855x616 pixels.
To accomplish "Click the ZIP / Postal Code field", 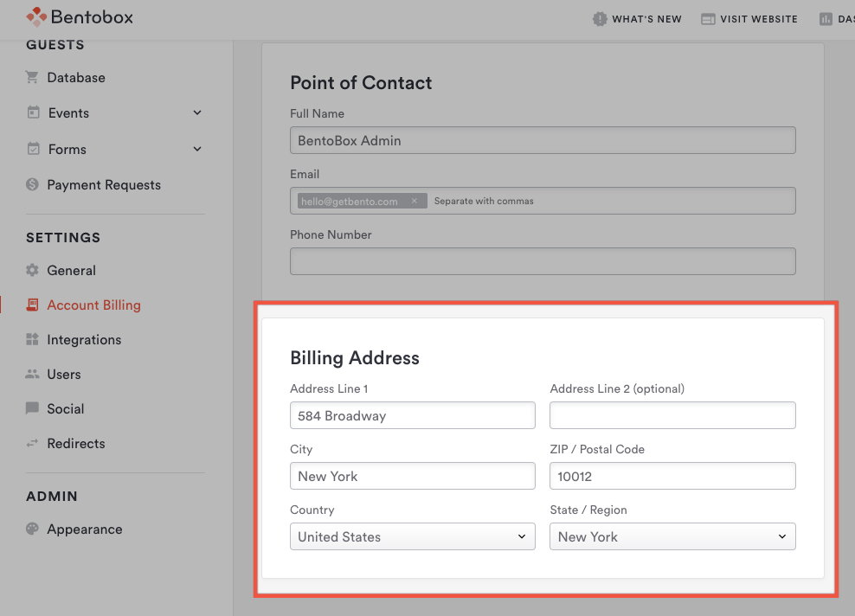I will coord(672,476).
